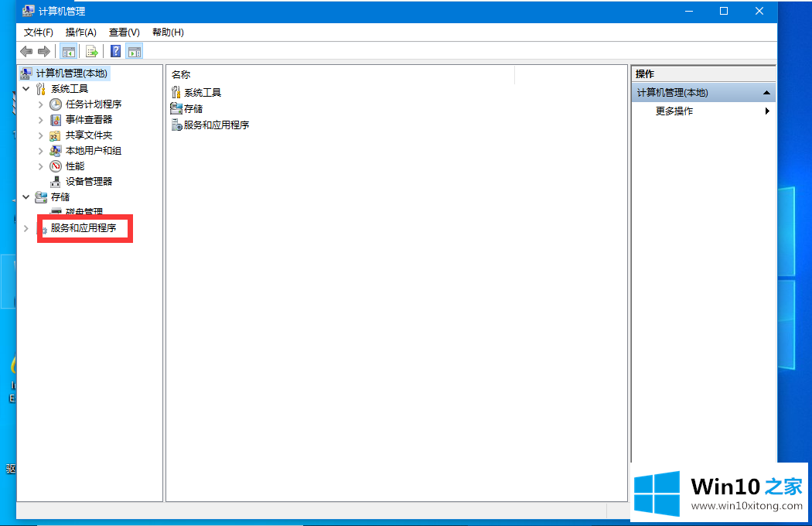Expand the 性能 node
The image size is (812, 526).
click(x=41, y=166)
